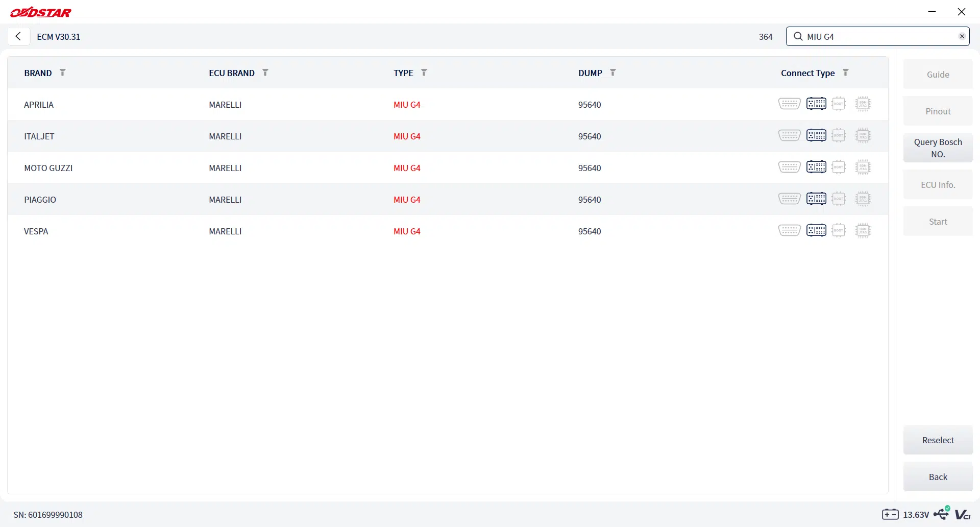This screenshot has width=980, height=527.
Task: Click the BOOT chip icon in the APRILIA row
Action: (839, 104)
